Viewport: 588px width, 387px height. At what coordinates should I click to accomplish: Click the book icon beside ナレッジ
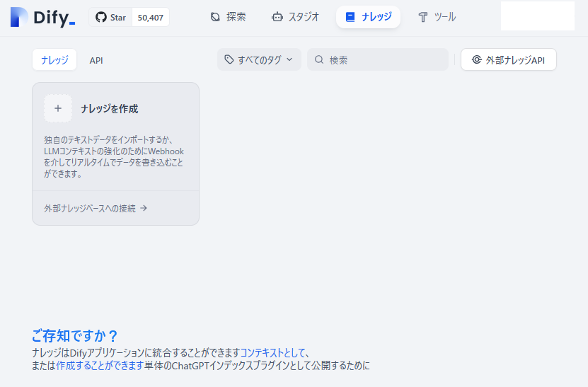pos(350,17)
